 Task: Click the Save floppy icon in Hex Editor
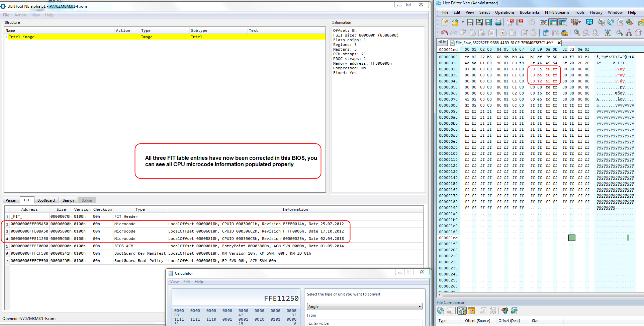pyautogui.click(x=470, y=22)
